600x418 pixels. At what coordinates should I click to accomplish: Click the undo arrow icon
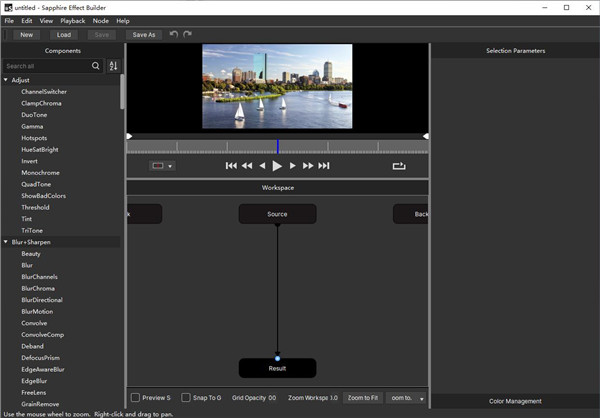click(174, 34)
